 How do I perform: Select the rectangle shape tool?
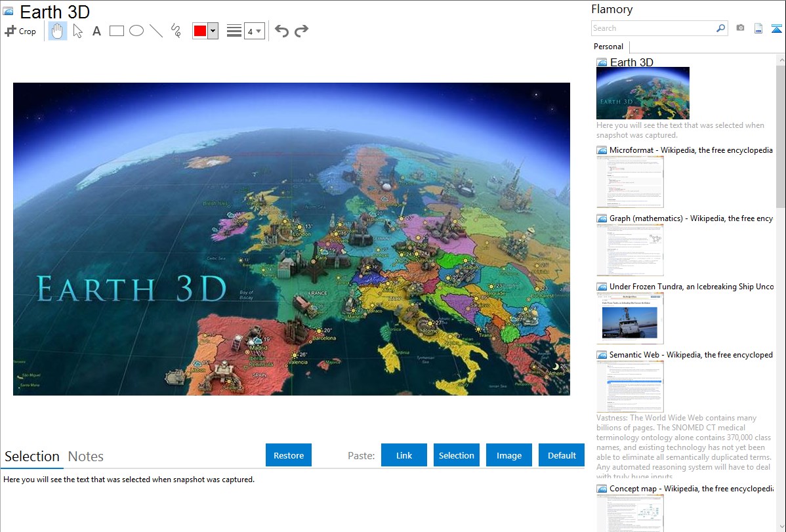117,31
